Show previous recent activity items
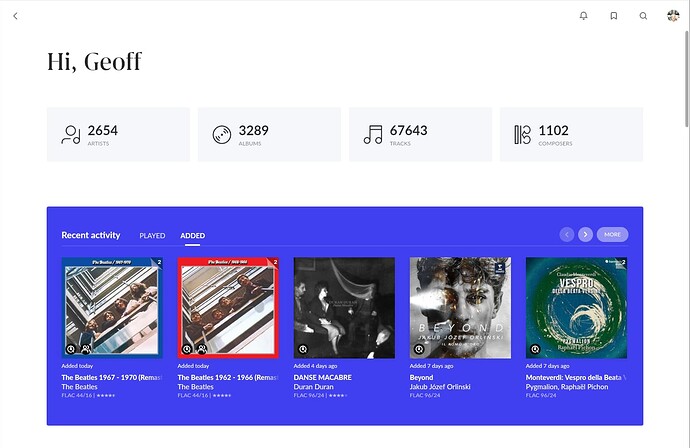This screenshot has width=690, height=448. 567,235
